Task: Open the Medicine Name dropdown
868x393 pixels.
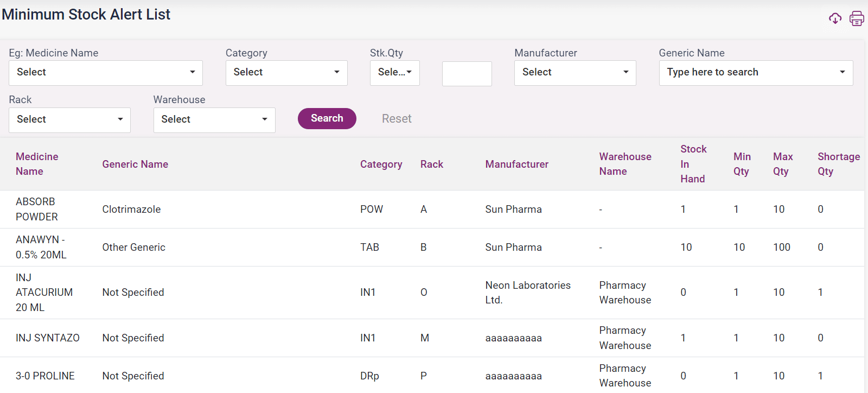Action: coord(105,73)
